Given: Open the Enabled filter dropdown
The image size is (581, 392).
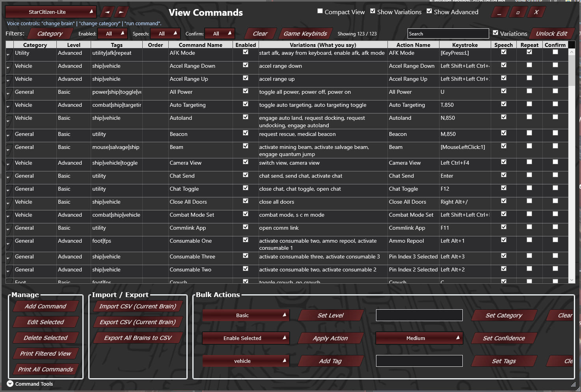Looking at the screenshot, I should 112,33.
